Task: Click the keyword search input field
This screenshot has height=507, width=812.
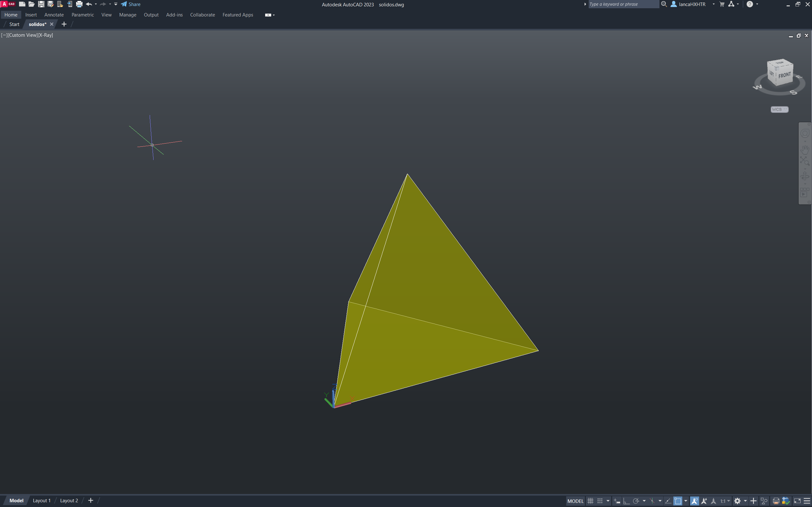Action: point(623,4)
